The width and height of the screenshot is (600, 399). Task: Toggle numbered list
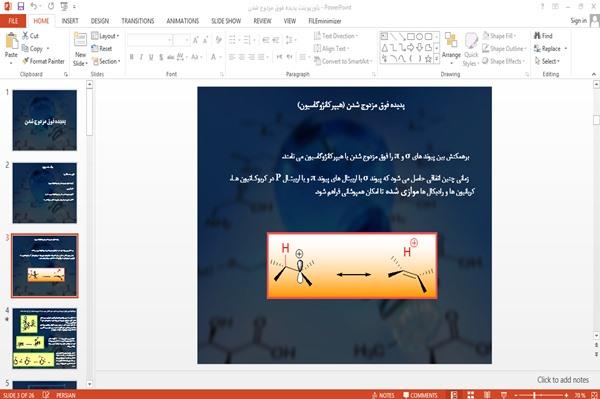pos(247,40)
